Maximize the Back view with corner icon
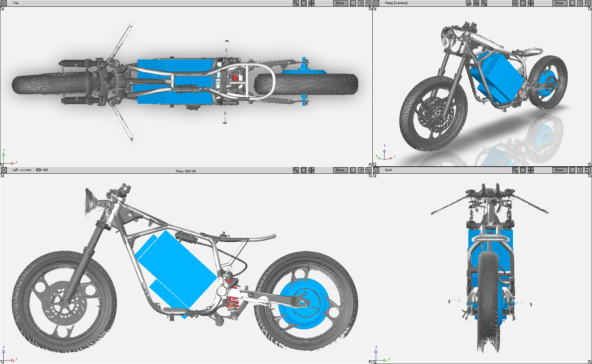 [588, 170]
